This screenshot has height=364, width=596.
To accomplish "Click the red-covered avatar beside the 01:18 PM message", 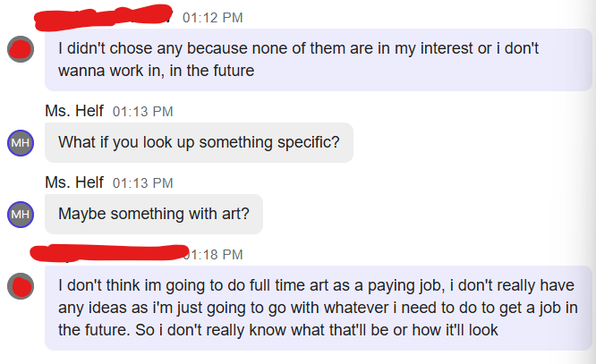I will (x=20, y=287).
